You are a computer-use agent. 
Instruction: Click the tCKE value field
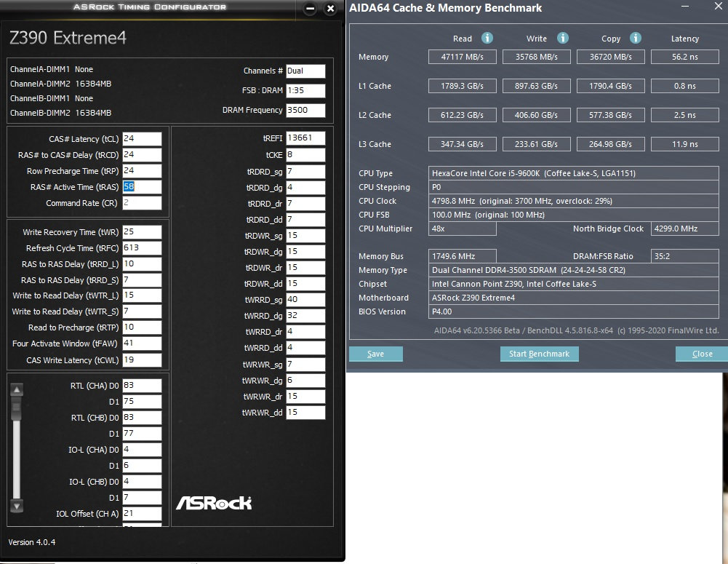pyautogui.click(x=305, y=155)
